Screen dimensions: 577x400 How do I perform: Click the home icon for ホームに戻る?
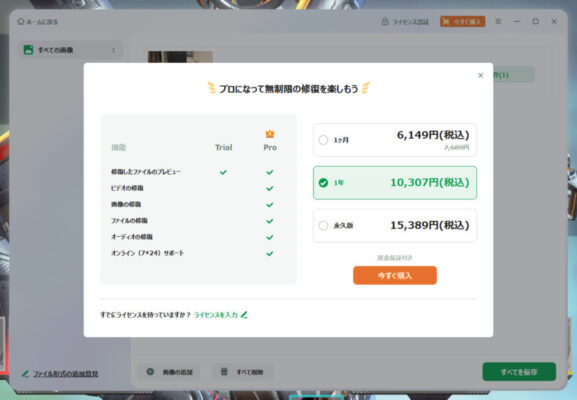[21, 21]
